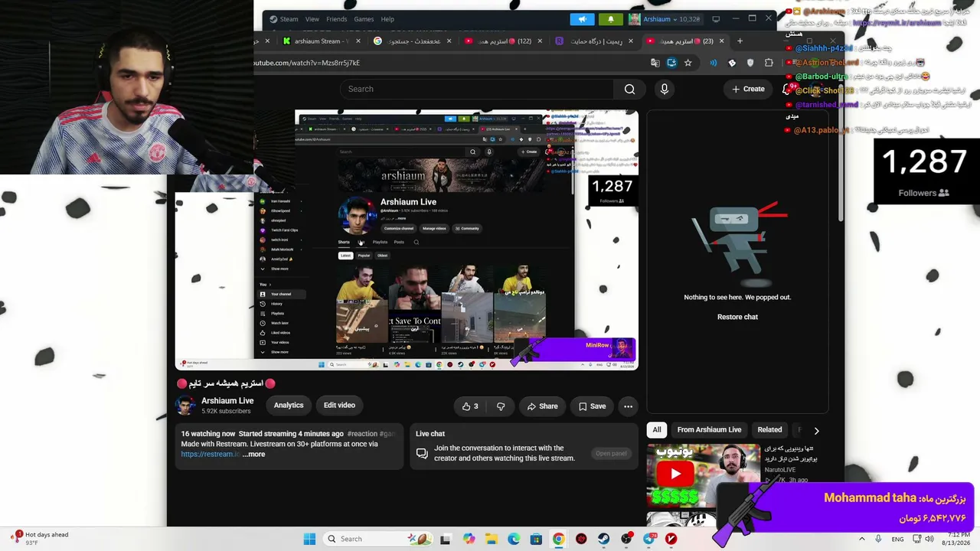Open Microsoft Edge from the taskbar
This screenshot has width=980, height=551.
(x=514, y=539)
